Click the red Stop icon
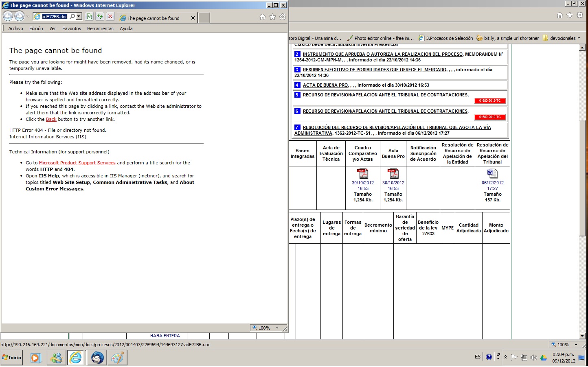This screenshot has height=367, width=588. 110,17
